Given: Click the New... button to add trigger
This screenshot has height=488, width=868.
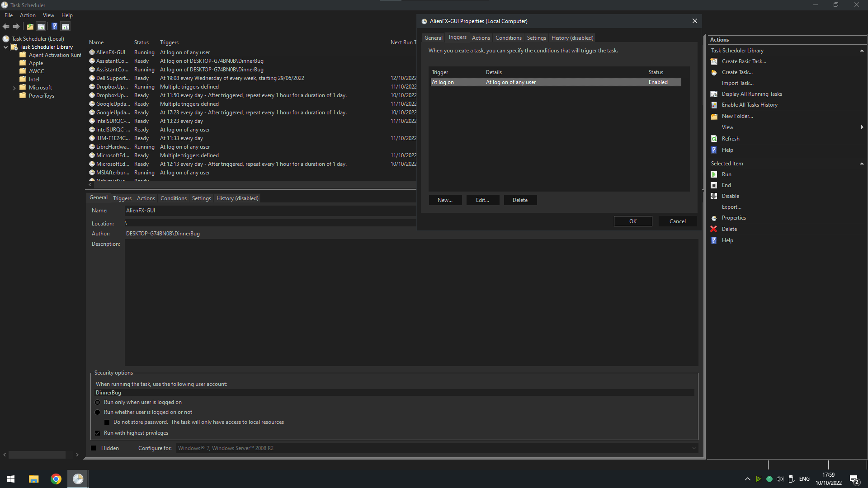Looking at the screenshot, I should 445,200.
